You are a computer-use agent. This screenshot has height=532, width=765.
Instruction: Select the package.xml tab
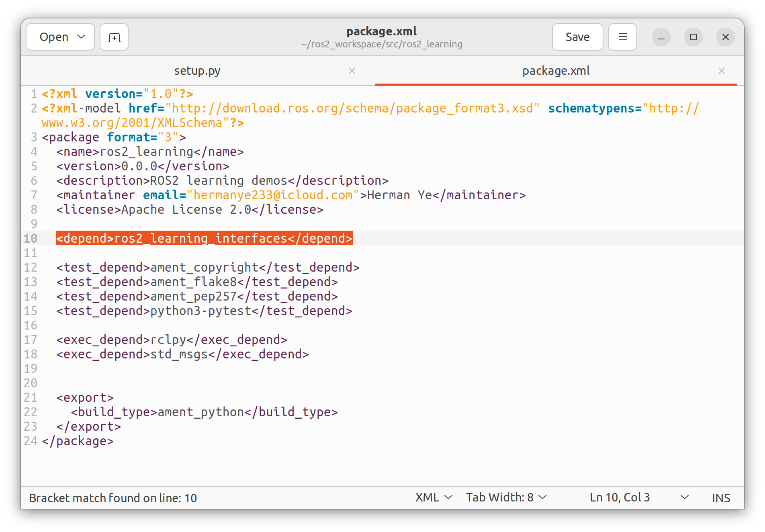556,71
